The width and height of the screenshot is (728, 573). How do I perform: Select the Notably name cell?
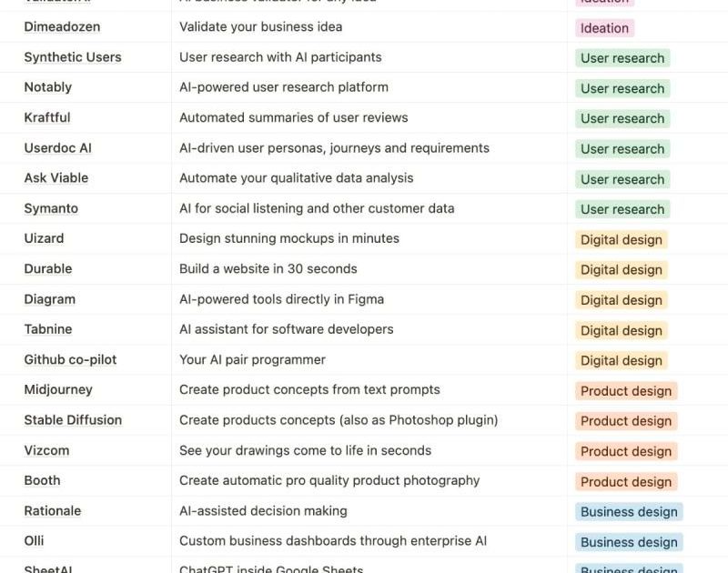(x=48, y=87)
